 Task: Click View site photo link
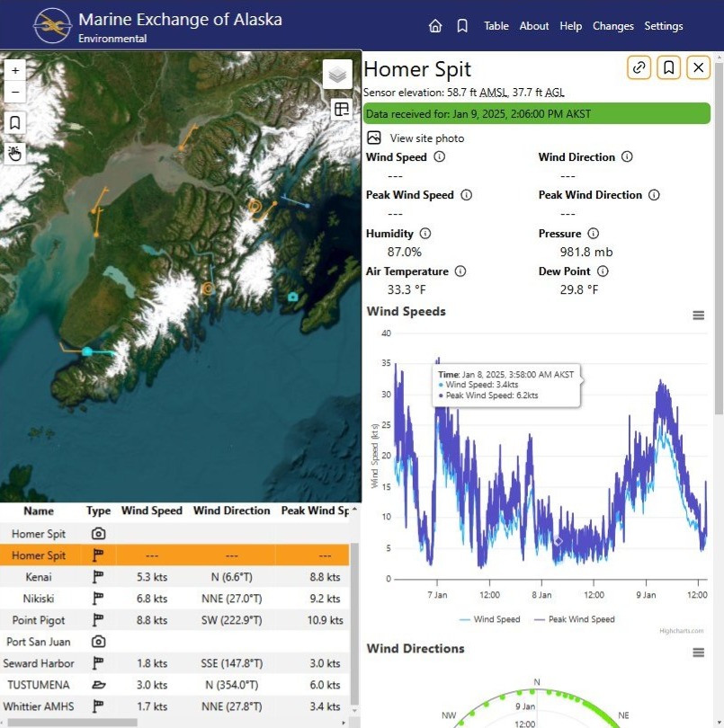(426, 138)
